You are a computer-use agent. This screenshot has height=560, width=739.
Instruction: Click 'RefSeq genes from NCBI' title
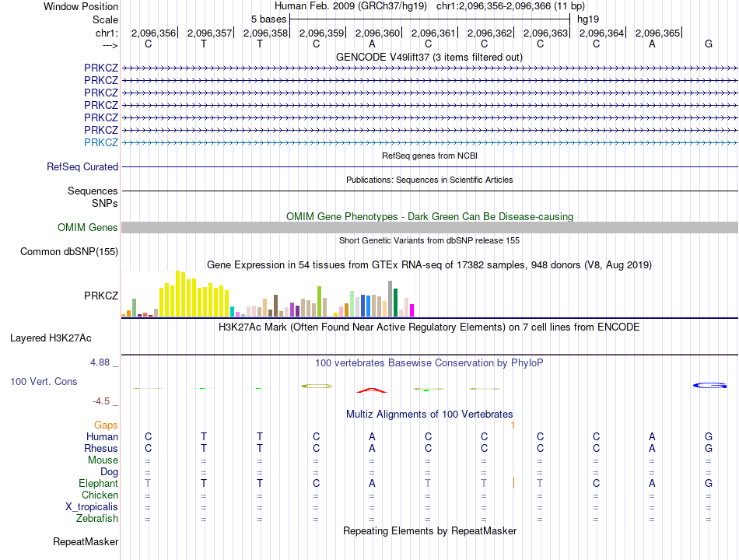click(x=430, y=156)
